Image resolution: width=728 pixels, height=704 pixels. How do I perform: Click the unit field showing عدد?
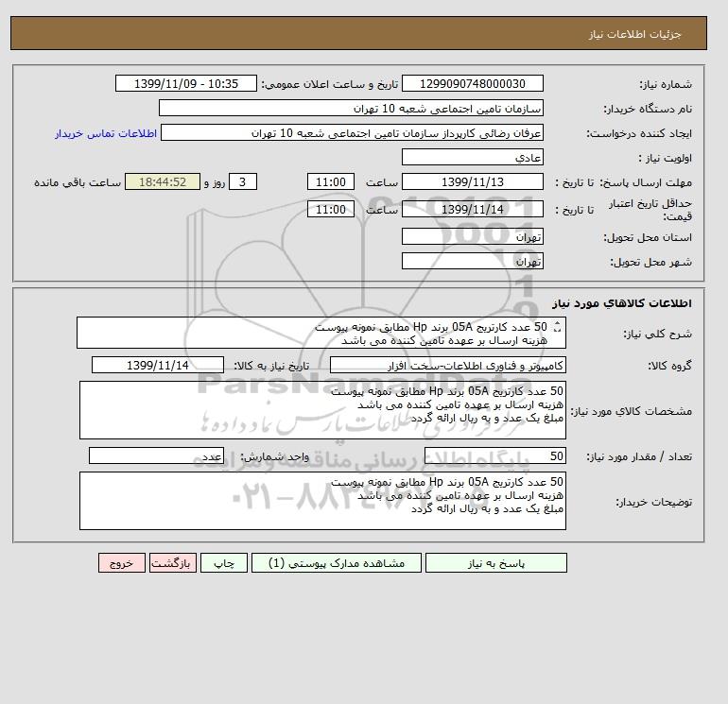click(x=156, y=455)
